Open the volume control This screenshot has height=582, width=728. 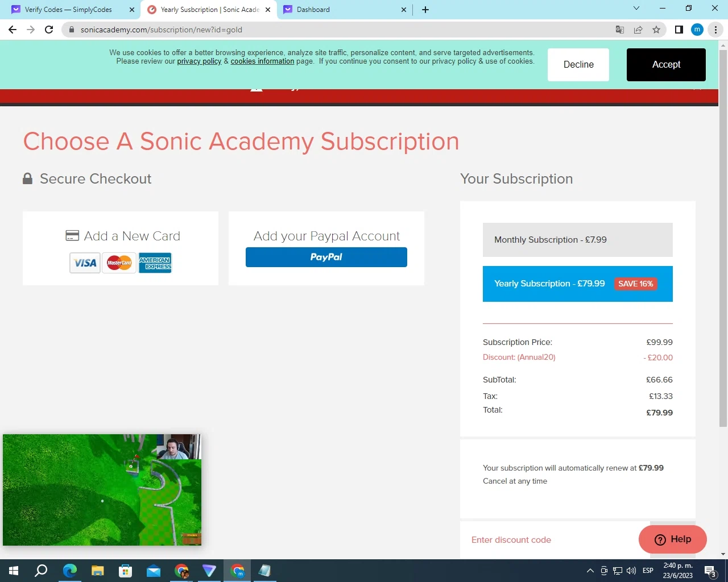pyautogui.click(x=631, y=571)
